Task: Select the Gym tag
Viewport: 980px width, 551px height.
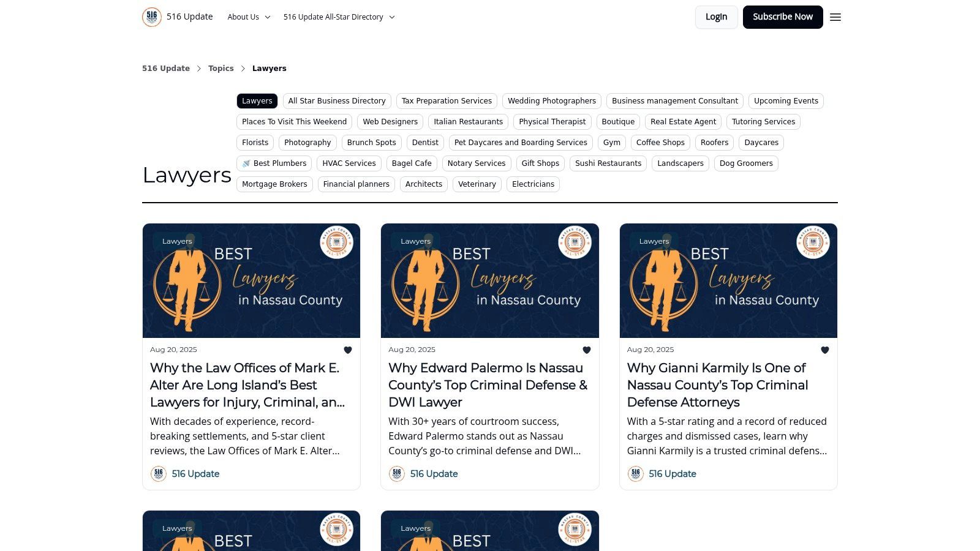Action: (x=612, y=143)
